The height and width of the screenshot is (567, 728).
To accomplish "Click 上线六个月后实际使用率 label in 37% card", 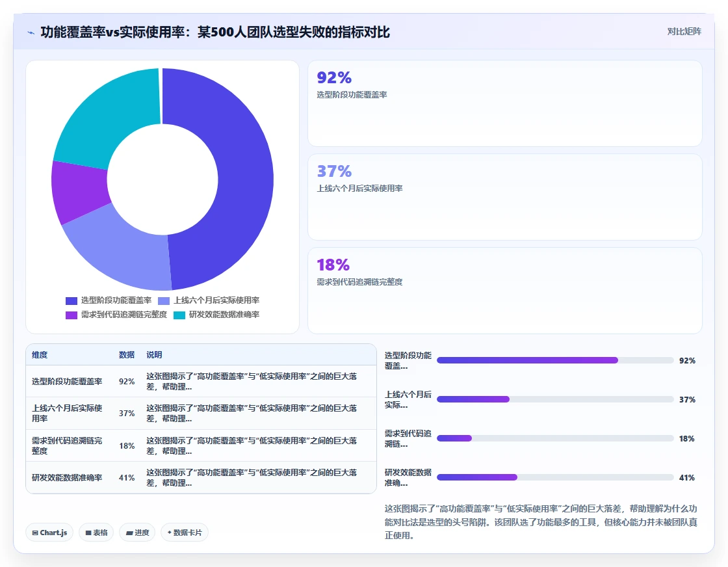I will point(360,189).
